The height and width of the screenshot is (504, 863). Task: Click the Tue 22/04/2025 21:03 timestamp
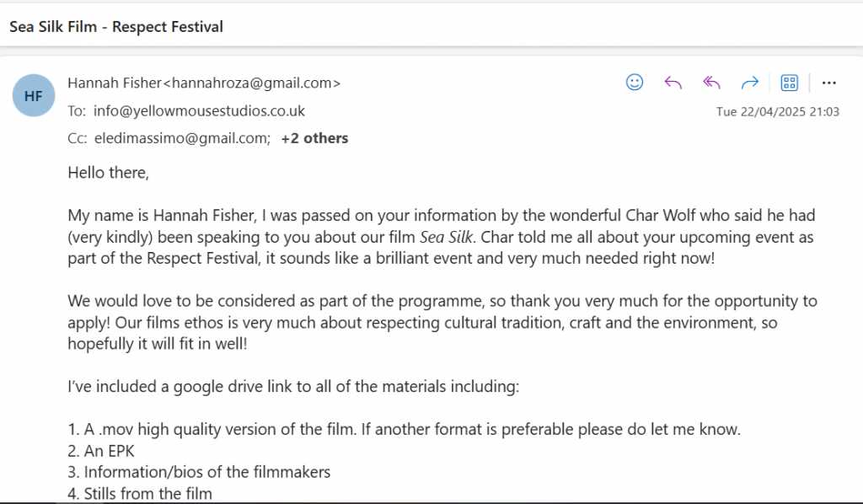pyautogui.click(x=777, y=112)
